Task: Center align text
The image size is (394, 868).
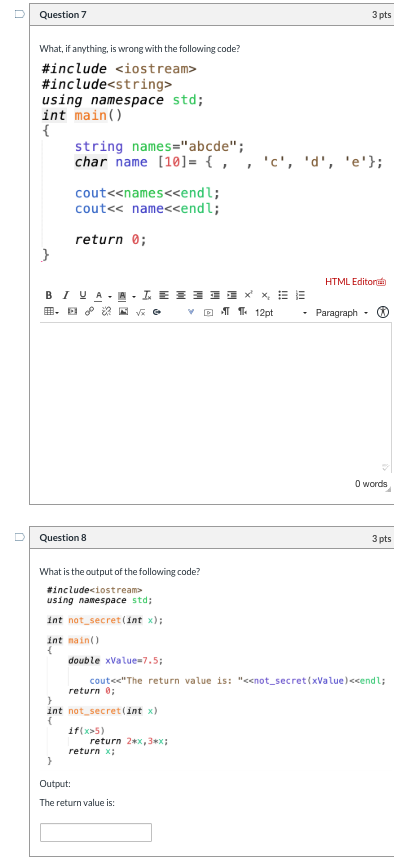Action: click(x=181, y=295)
